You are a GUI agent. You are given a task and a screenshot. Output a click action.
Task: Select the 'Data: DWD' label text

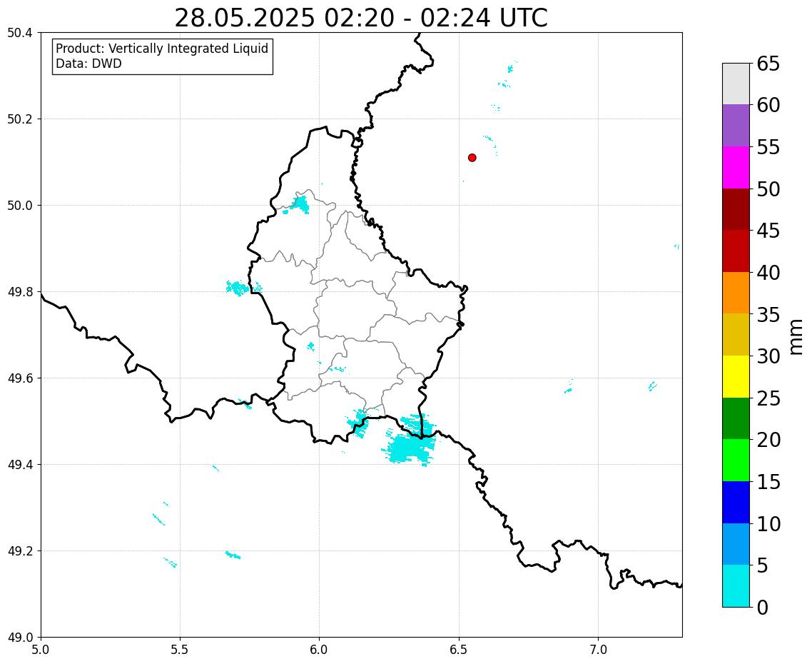88,64
